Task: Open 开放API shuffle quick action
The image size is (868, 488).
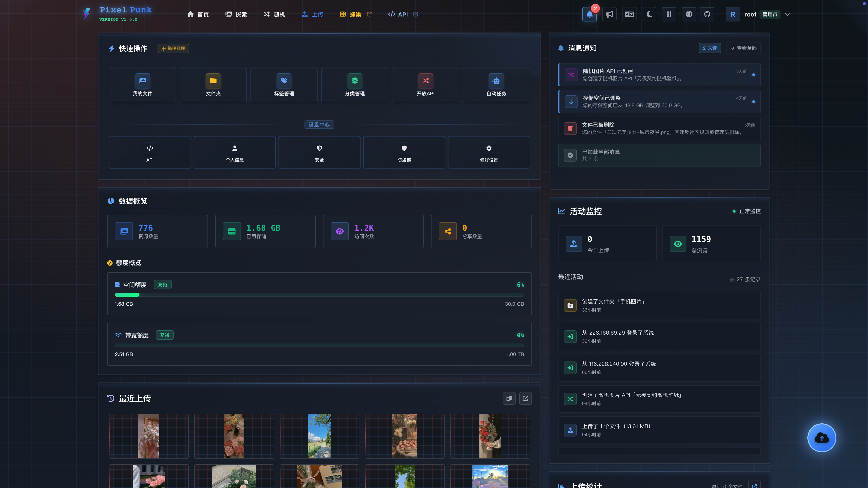Action: click(x=425, y=85)
